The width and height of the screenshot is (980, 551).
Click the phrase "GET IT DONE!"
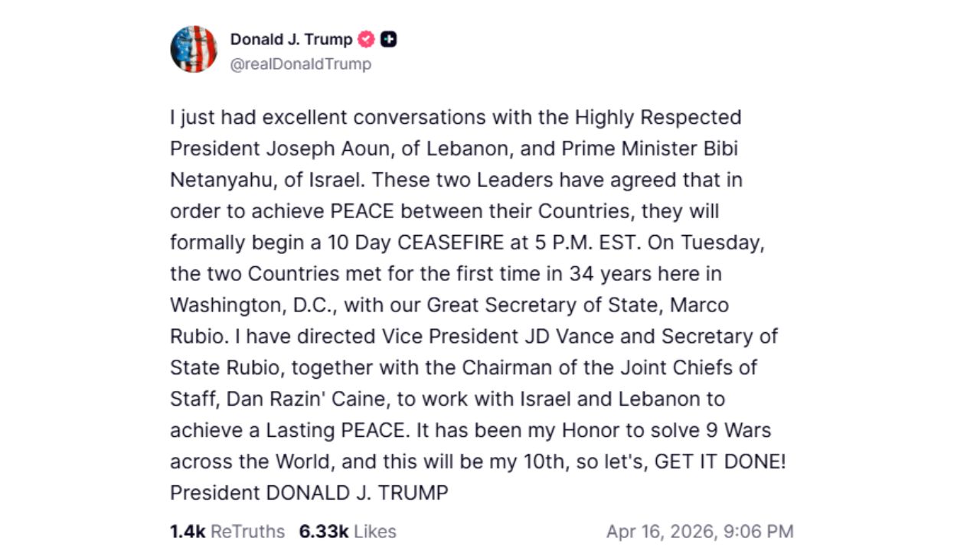pyautogui.click(x=720, y=462)
